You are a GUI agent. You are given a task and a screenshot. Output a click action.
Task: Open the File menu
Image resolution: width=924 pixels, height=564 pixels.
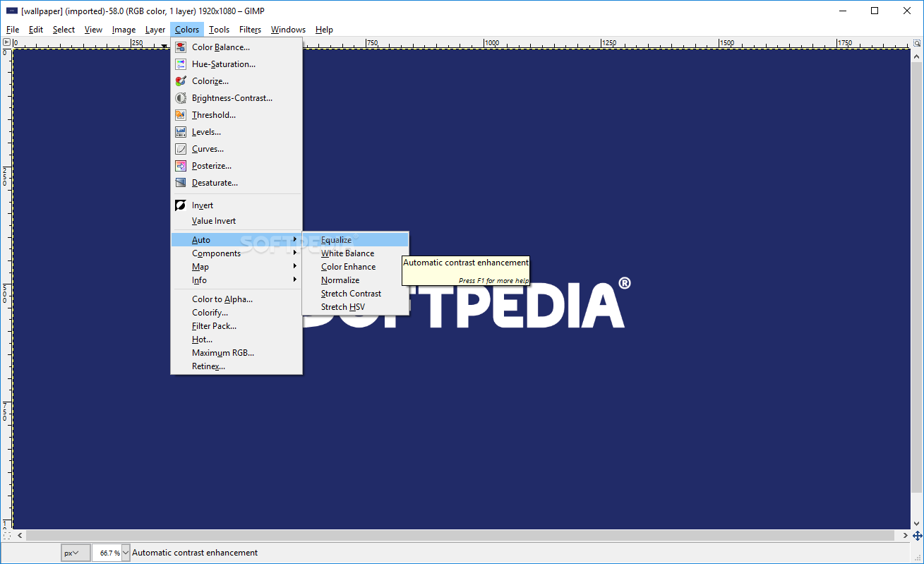click(13, 30)
